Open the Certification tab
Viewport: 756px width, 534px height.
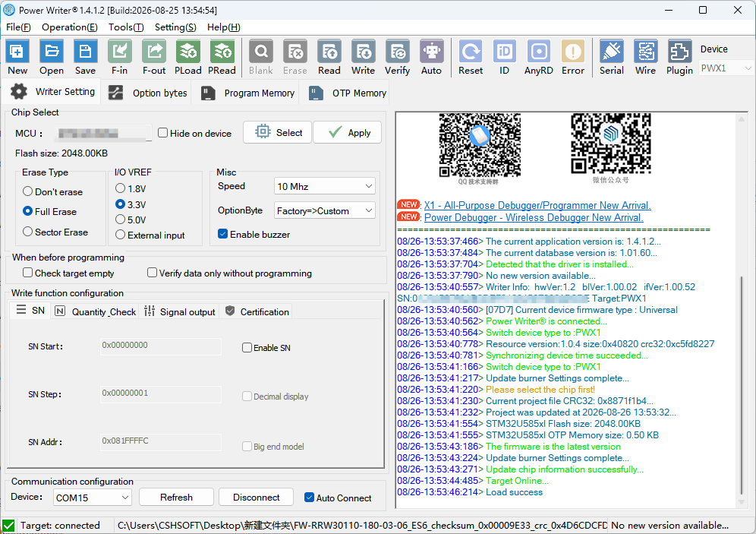point(257,311)
